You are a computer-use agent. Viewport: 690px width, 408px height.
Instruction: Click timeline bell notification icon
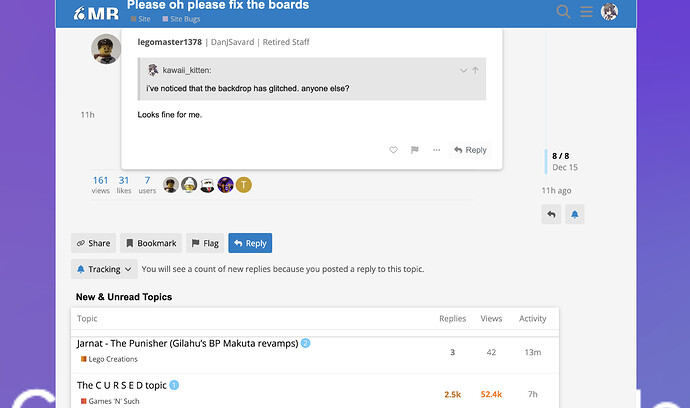coord(575,214)
